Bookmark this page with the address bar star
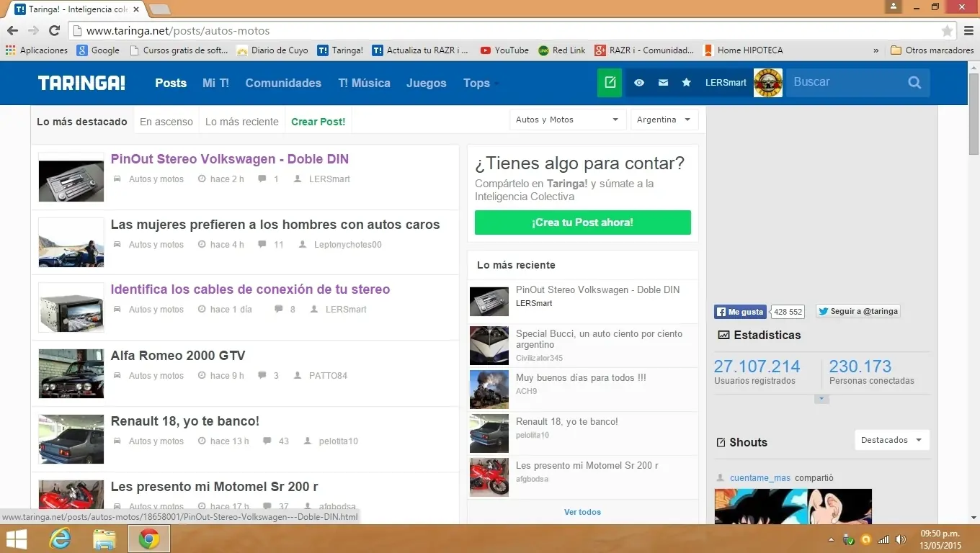Viewport: 980px width, 553px height. pos(948,31)
